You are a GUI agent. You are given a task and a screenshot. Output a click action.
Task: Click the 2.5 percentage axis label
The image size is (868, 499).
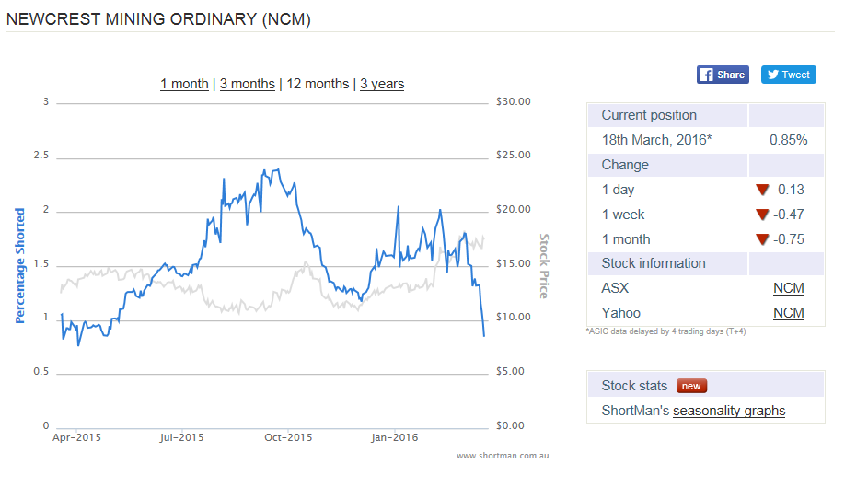41,155
